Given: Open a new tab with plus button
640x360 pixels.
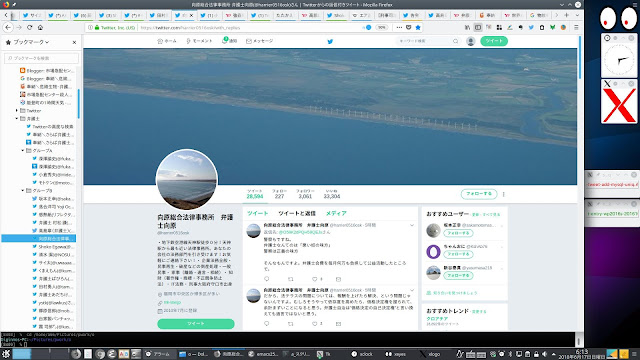Looking at the screenshot, I should 567,15.
